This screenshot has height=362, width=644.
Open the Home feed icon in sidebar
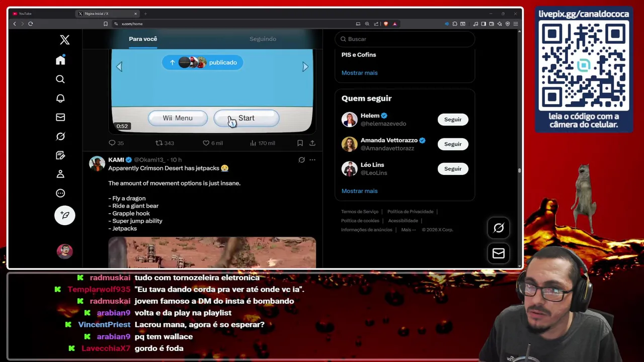click(60, 60)
